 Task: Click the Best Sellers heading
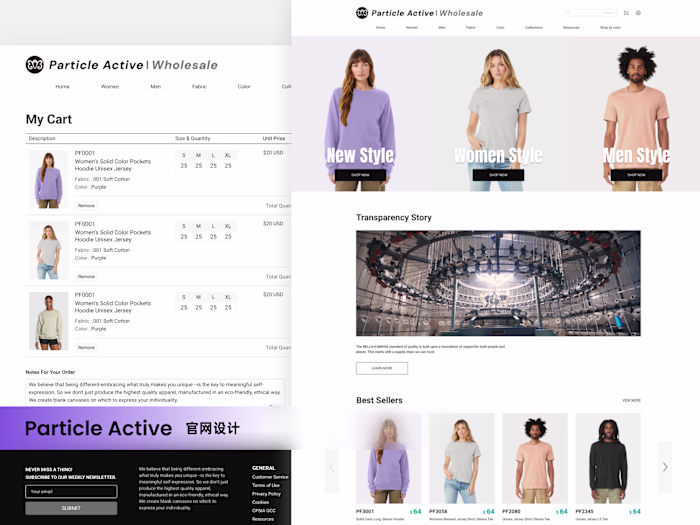click(x=379, y=400)
